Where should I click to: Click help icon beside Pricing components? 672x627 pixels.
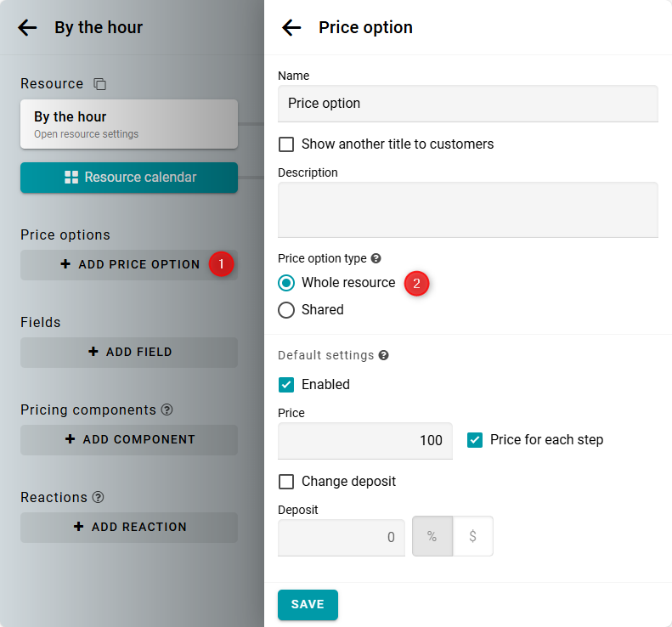167,410
